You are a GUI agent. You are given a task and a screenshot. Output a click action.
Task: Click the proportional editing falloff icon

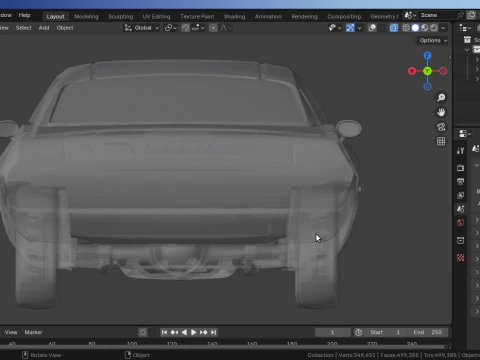(223, 28)
